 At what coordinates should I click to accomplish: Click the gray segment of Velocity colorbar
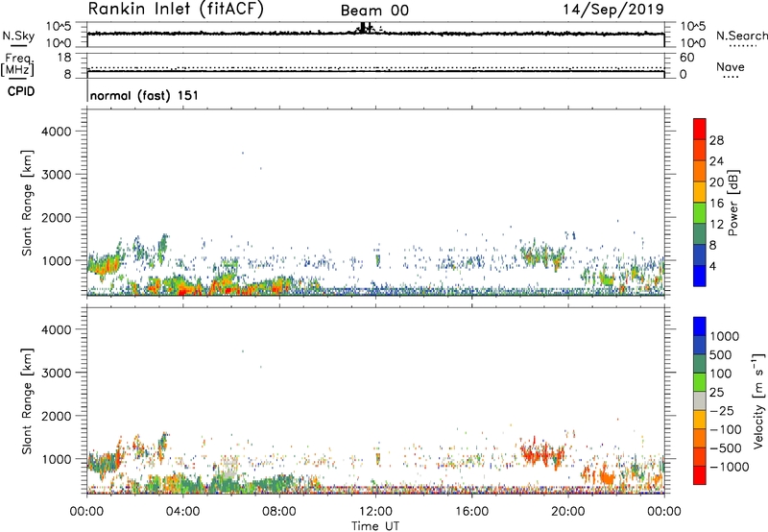pos(700,401)
